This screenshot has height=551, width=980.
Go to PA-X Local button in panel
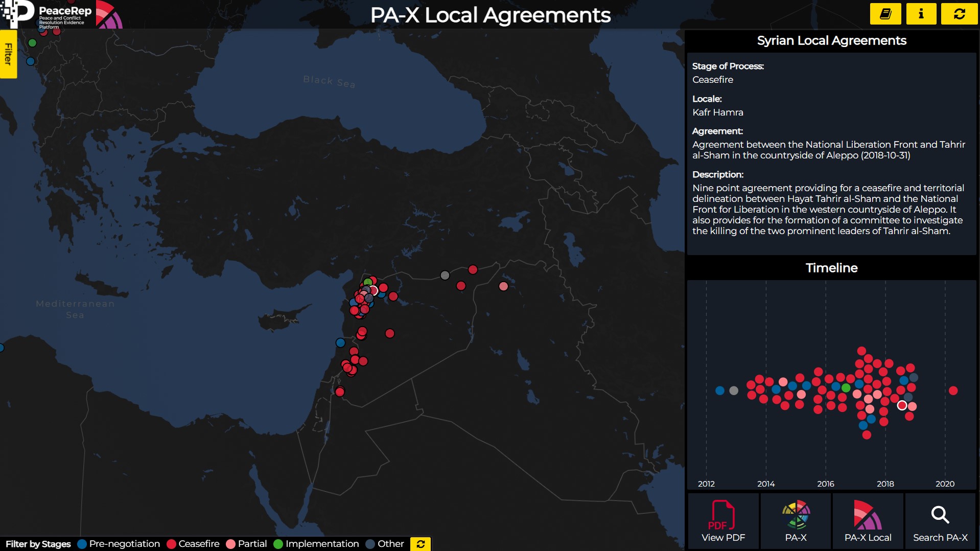(x=868, y=521)
